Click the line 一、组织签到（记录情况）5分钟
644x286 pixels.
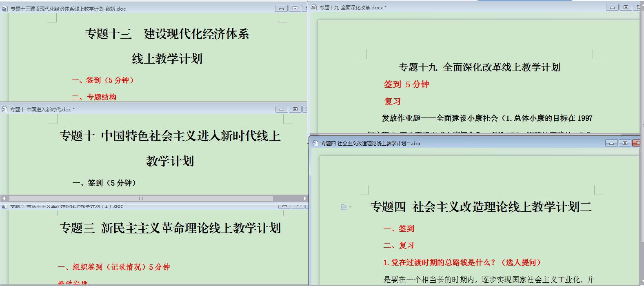pyautogui.click(x=114, y=267)
